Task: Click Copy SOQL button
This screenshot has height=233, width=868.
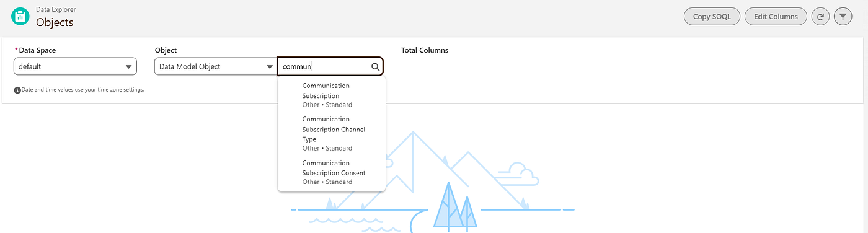Action: 712,17
